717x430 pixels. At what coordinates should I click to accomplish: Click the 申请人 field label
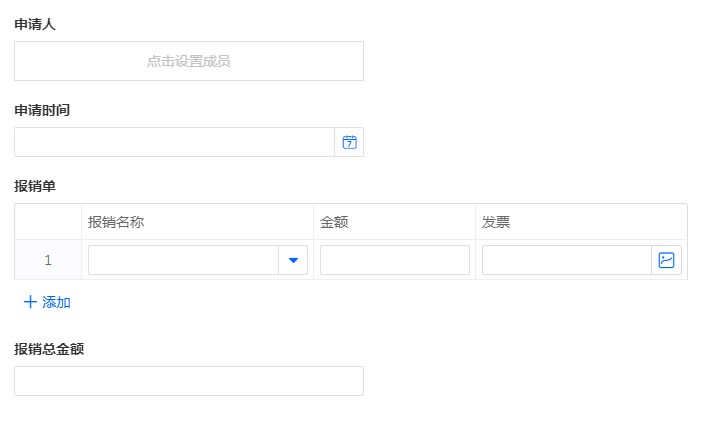tap(35, 24)
